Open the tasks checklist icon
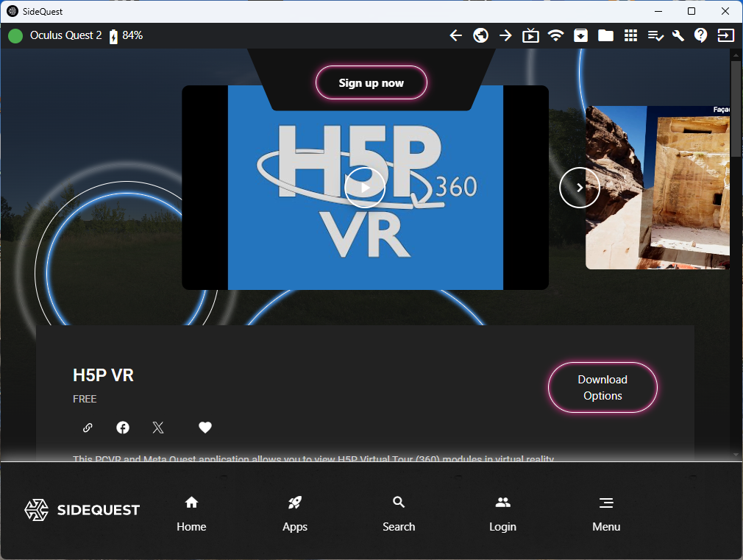 pos(655,35)
